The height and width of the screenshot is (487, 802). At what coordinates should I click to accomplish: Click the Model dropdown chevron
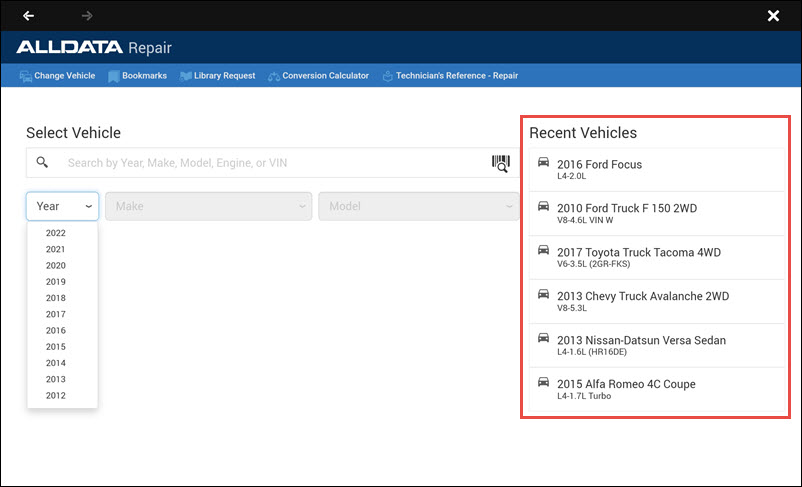(x=509, y=207)
